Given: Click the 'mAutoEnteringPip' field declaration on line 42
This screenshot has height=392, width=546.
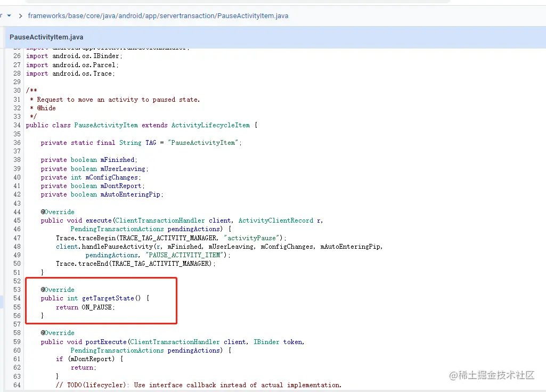Looking at the screenshot, I should (x=130, y=194).
